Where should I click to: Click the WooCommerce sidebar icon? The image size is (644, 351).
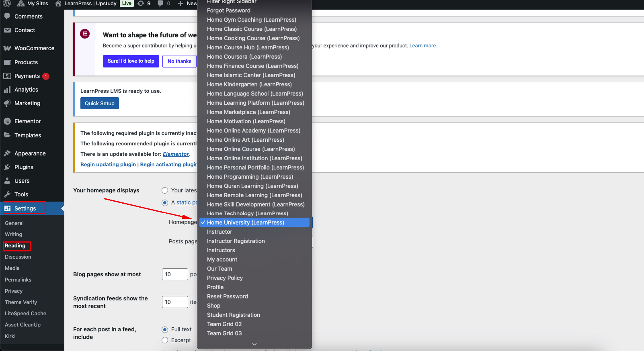tap(7, 48)
